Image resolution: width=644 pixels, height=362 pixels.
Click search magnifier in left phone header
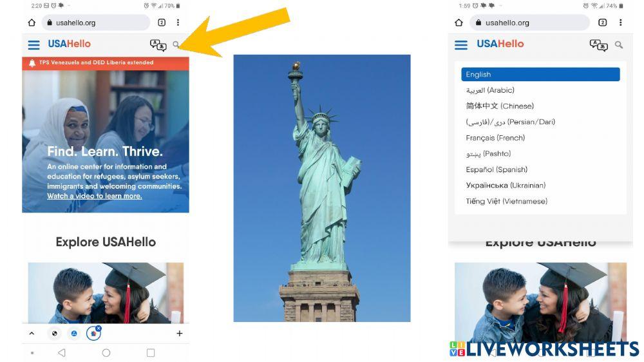[x=176, y=44]
